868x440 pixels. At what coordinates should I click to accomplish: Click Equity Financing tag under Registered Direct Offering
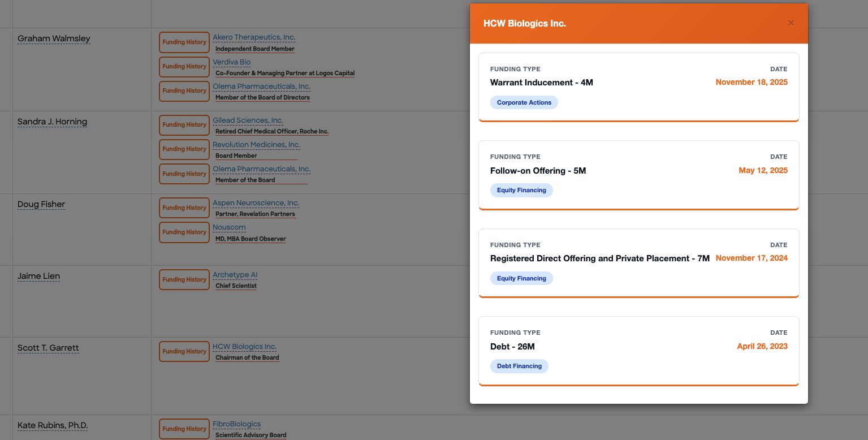521,278
